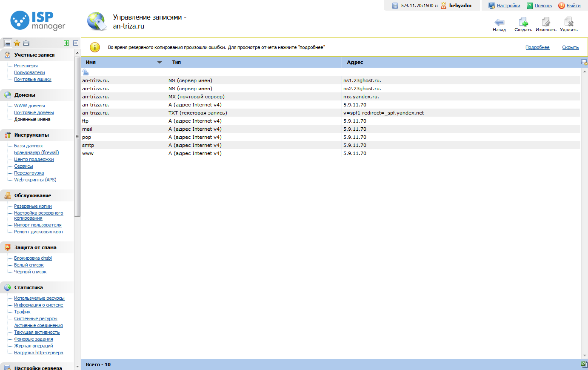
Task: Collapse the Статистика section header
Action: pos(37,287)
